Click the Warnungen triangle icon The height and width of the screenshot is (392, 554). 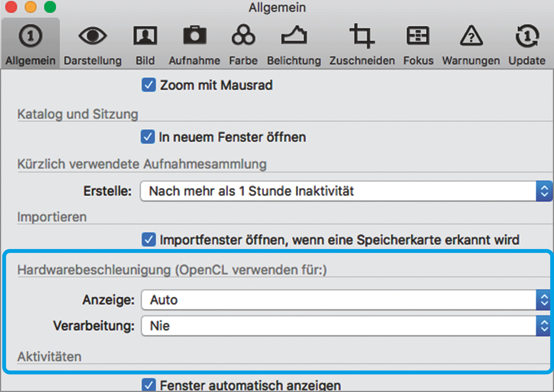point(471,36)
